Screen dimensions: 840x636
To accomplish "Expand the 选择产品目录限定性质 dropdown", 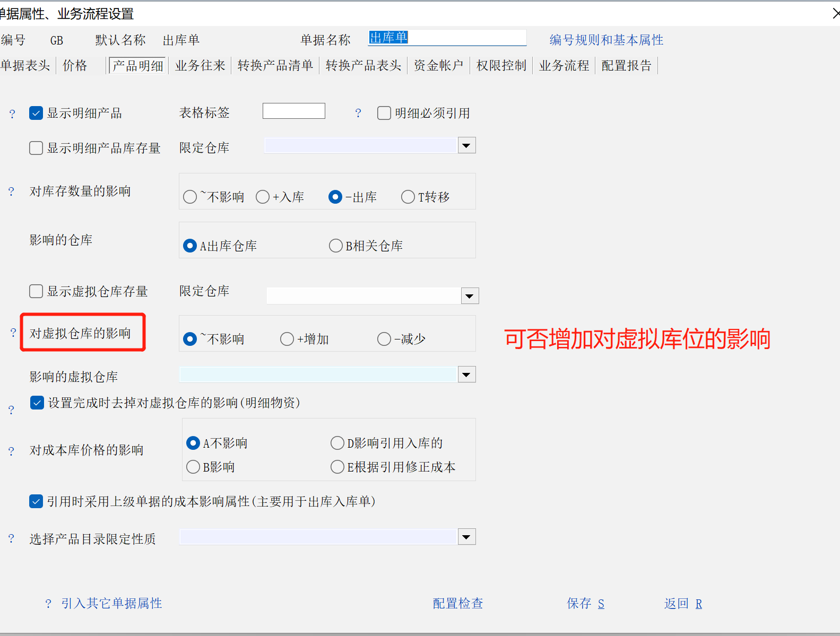I will click(x=466, y=537).
